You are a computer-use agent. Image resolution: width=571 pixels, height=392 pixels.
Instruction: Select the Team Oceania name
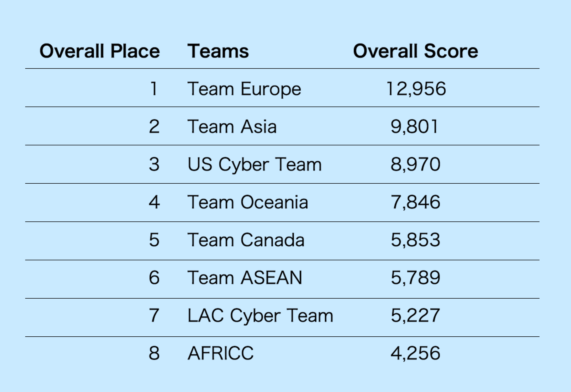coord(248,202)
